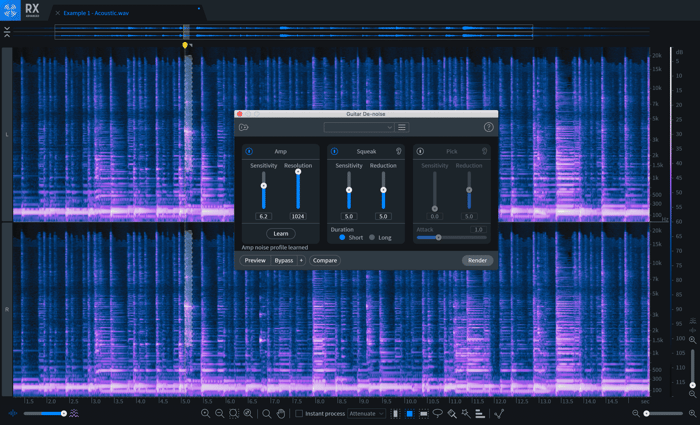Listen to Pick output only (ear icon)
The width and height of the screenshot is (700, 425).
point(484,151)
